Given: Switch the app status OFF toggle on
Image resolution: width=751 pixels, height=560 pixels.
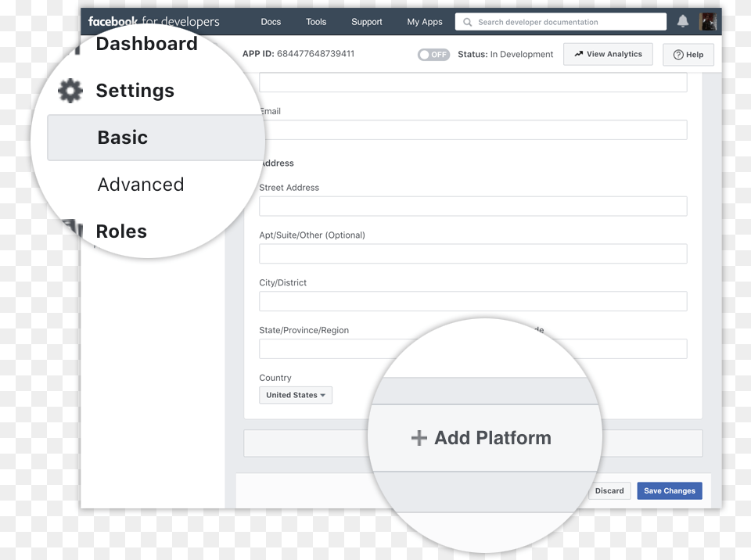Looking at the screenshot, I should pos(433,55).
